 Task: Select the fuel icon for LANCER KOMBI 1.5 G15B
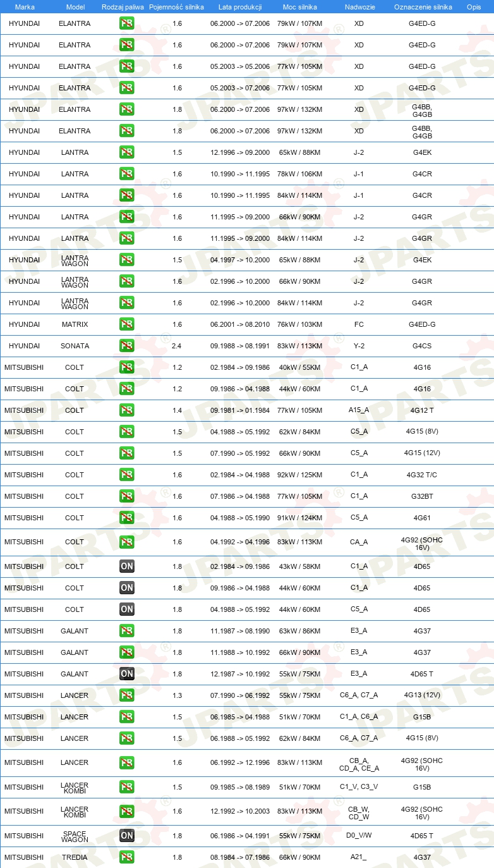pos(127,787)
